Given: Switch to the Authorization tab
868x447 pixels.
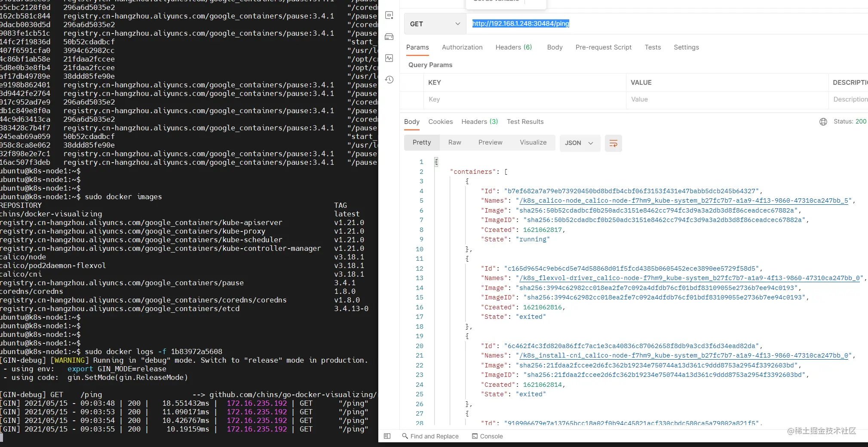Looking at the screenshot, I should tap(462, 47).
